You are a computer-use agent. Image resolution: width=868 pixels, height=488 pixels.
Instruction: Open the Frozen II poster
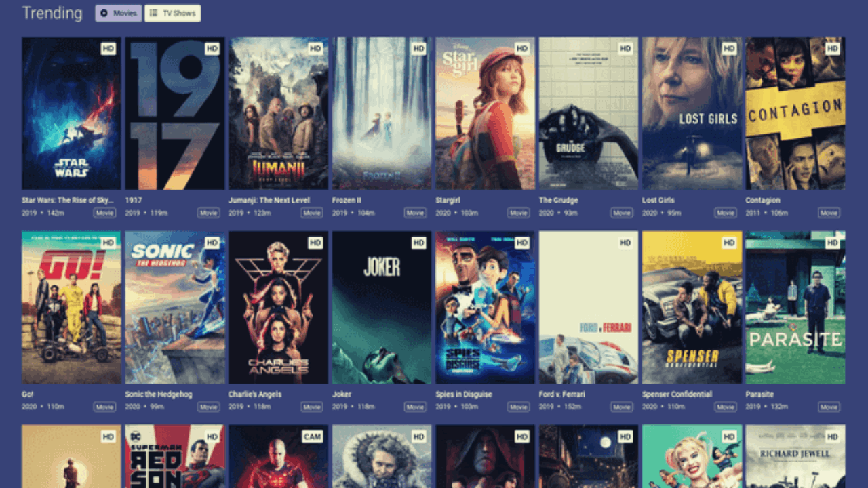tap(382, 113)
